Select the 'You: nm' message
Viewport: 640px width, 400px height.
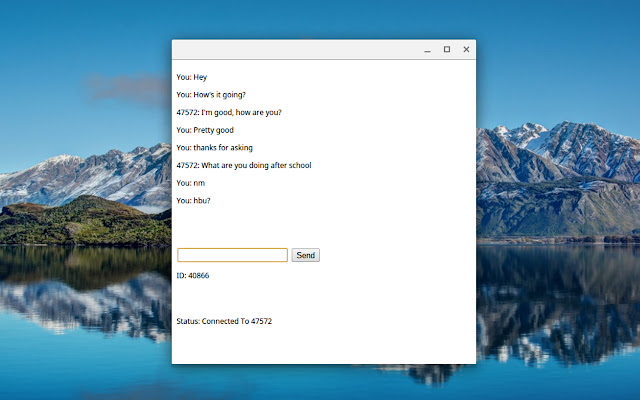click(191, 183)
